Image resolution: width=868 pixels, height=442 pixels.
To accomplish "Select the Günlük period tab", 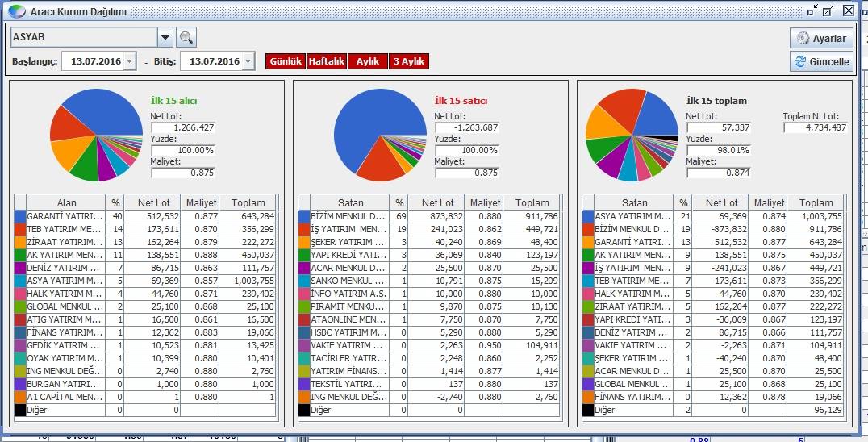I will pyautogui.click(x=286, y=61).
